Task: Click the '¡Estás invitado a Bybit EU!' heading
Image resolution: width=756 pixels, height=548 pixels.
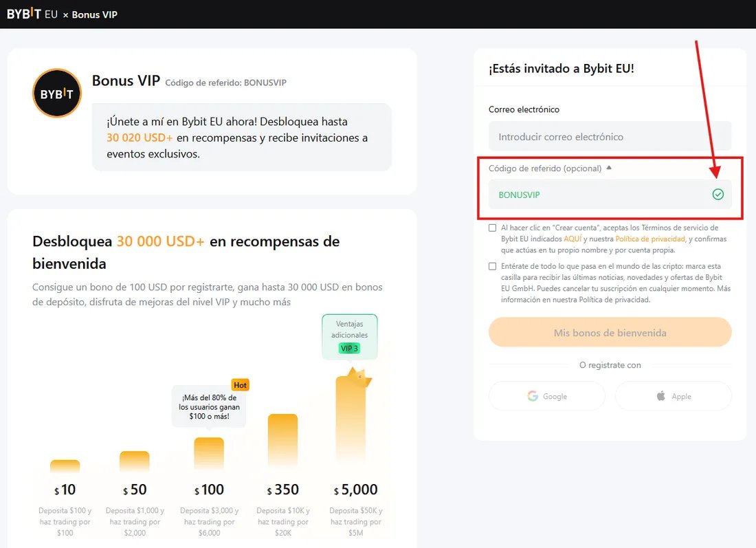Action: coord(562,69)
